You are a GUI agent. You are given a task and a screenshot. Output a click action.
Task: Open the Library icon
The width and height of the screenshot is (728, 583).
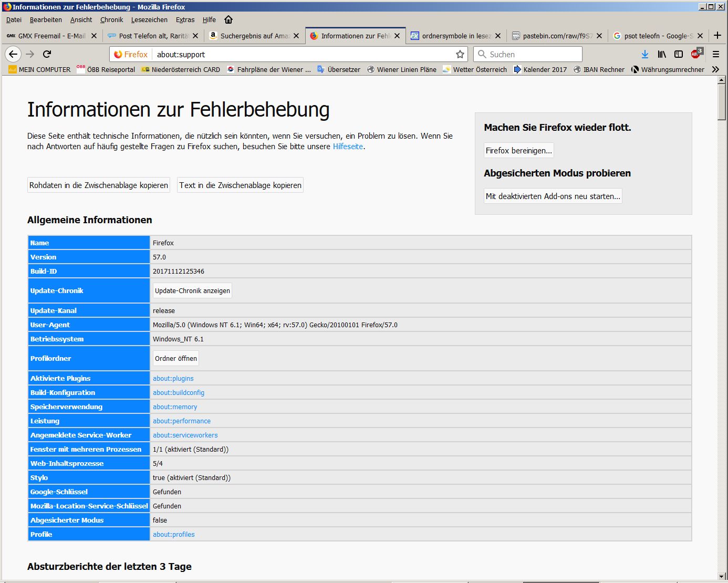tap(662, 54)
